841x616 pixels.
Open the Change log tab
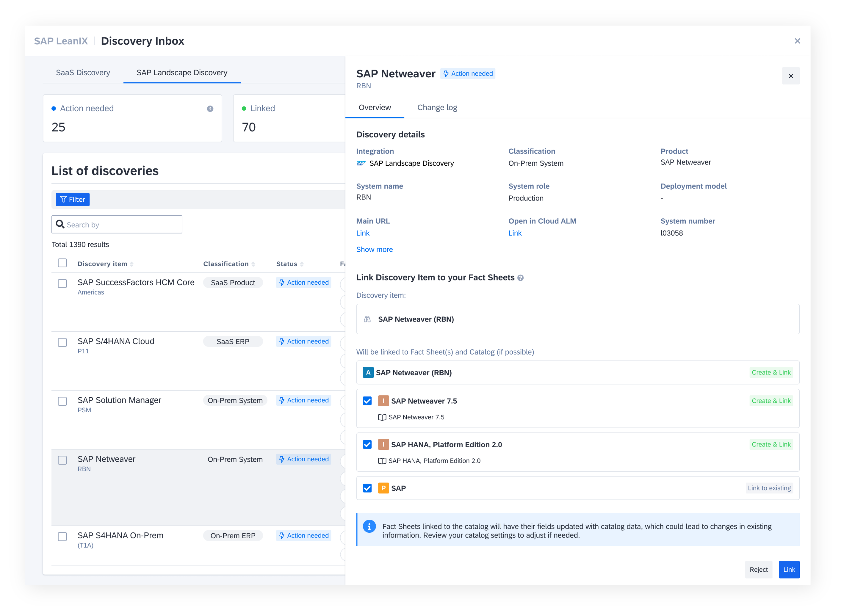(x=437, y=108)
